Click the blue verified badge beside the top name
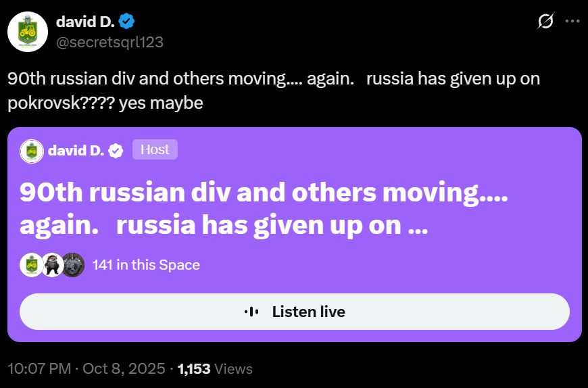The height and width of the screenshot is (388, 588). (x=126, y=22)
